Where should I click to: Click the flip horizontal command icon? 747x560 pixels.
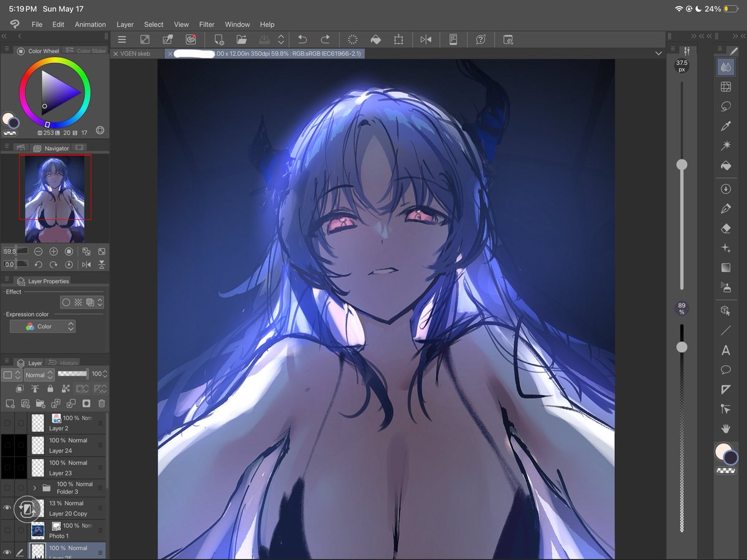point(426,39)
